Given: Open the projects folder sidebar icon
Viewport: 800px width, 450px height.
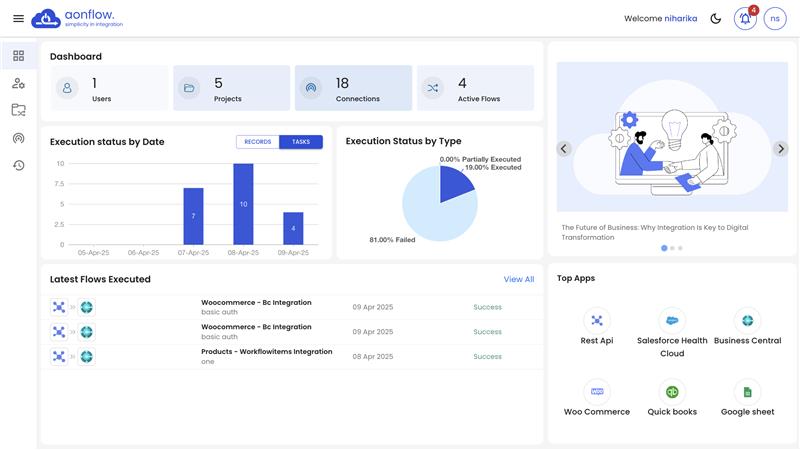Looking at the screenshot, I should pyautogui.click(x=18, y=110).
